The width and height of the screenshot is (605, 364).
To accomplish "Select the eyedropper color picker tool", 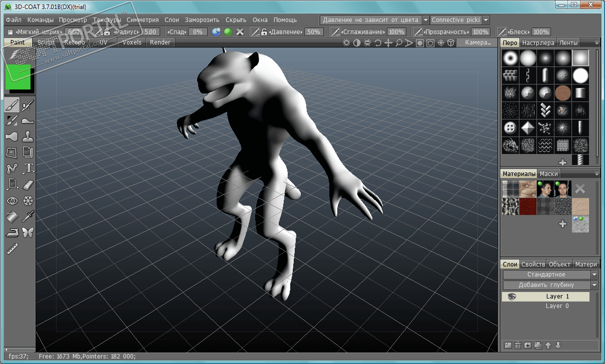I will (x=28, y=216).
